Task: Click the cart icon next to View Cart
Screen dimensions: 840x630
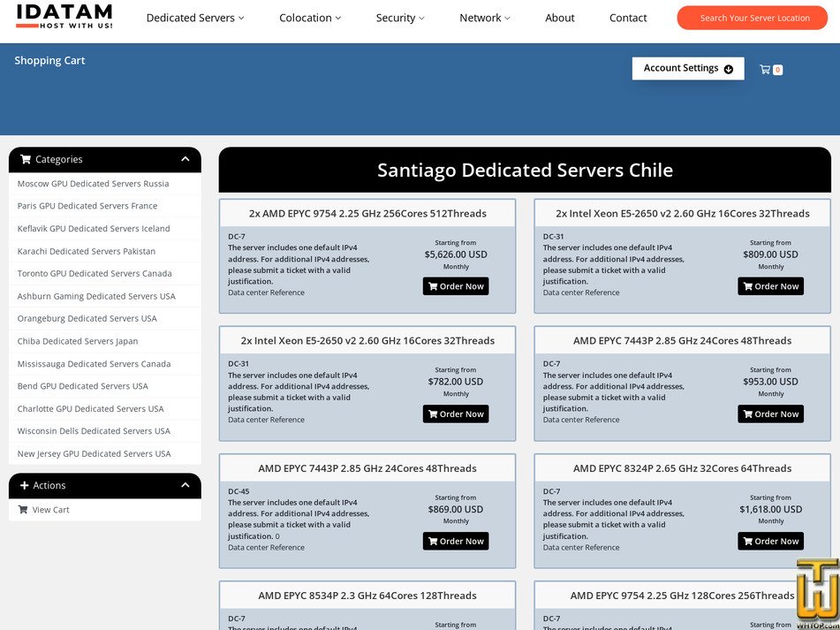Action: 23,510
